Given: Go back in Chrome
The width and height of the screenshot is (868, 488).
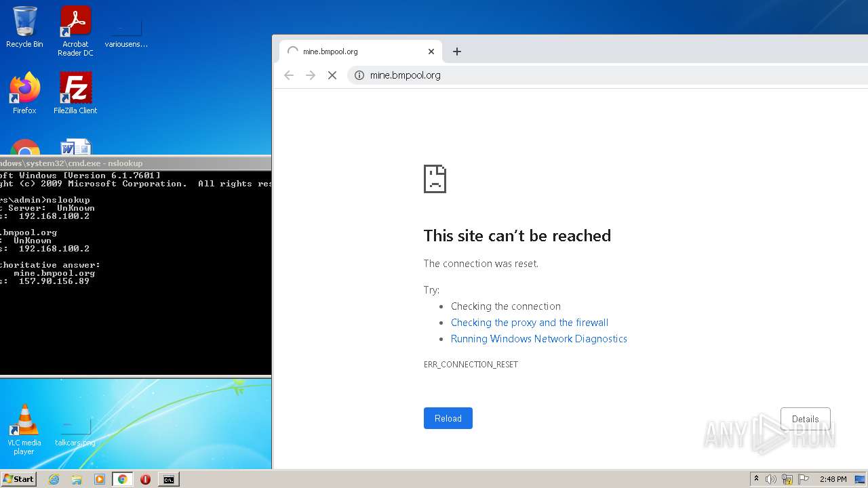Looking at the screenshot, I should [x=289, y=75].
